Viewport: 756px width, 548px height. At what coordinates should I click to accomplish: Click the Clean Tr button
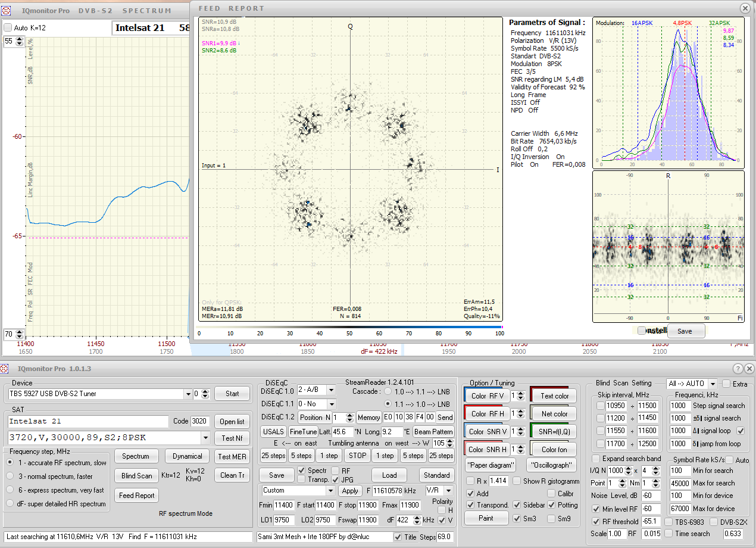tap(232, 475)
